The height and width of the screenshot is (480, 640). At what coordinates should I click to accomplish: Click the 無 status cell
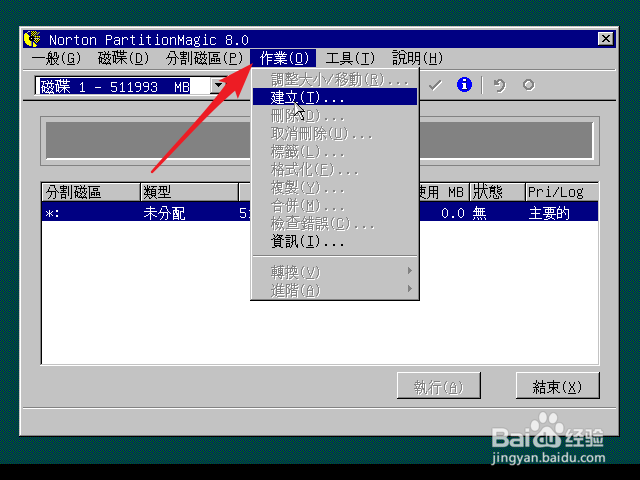coord(480,213)
